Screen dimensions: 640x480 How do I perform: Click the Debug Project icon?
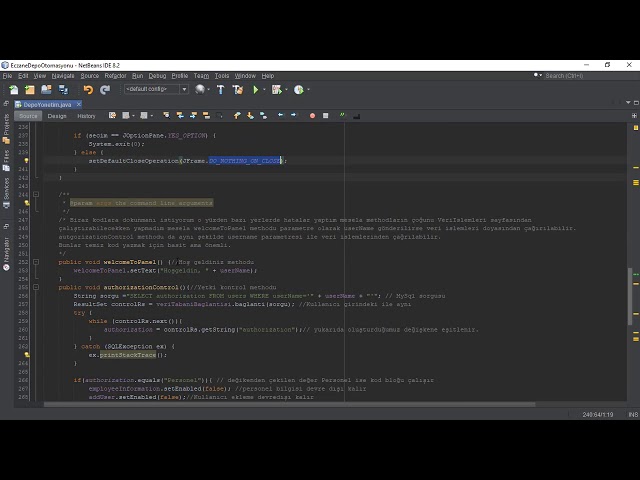point(277,89)
